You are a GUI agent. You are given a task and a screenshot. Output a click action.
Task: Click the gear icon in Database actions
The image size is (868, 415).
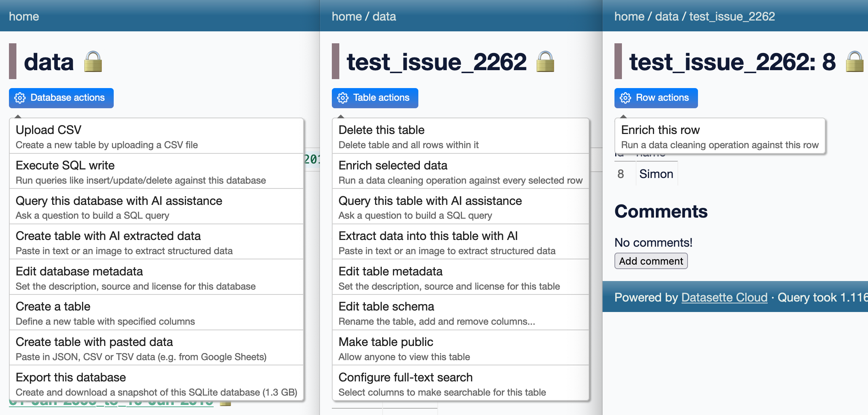[20, 98]
